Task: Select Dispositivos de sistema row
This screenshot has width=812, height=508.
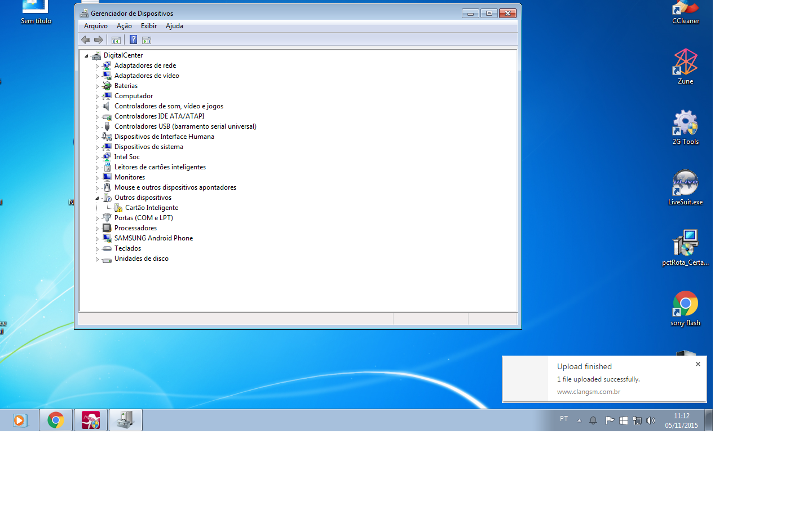Action: click(149, 147)
